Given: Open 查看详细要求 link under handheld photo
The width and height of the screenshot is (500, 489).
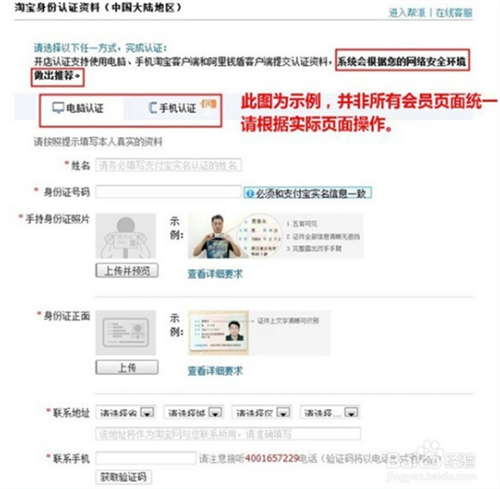Looking at the screenshot, I should point(215,274).
